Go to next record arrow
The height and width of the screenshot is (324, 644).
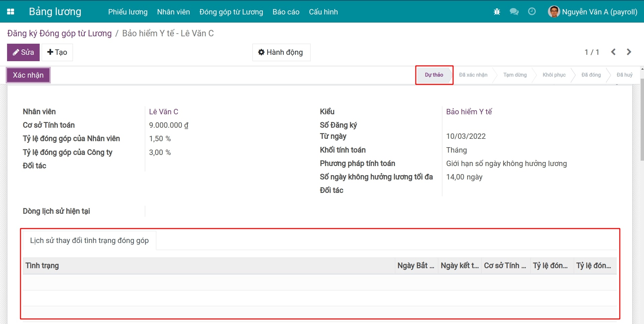[x=629, y=52]
